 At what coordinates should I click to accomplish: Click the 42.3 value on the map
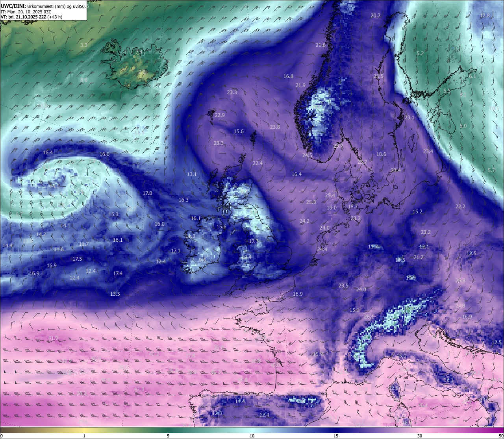139,389
